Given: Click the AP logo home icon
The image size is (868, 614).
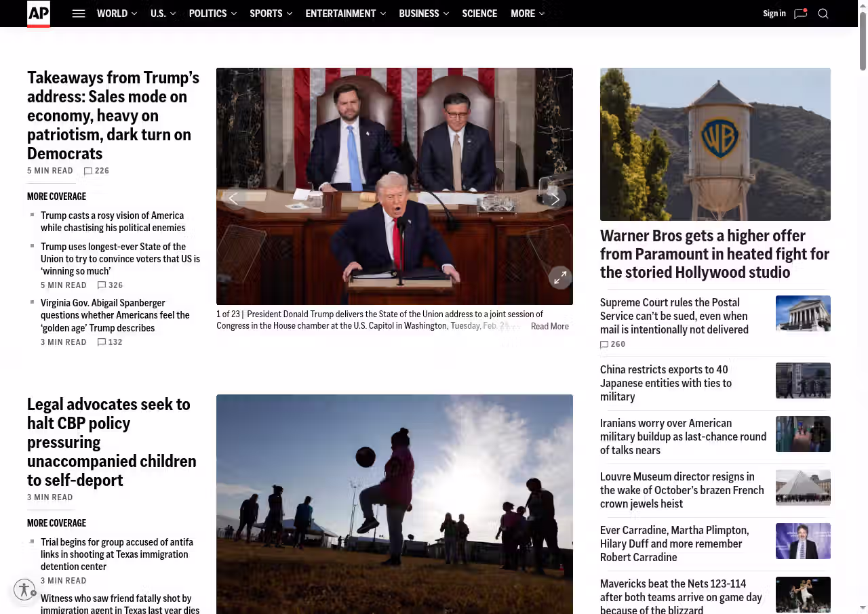Looking at the screenshot, I should pyautogui.click(x=39, y=14).
